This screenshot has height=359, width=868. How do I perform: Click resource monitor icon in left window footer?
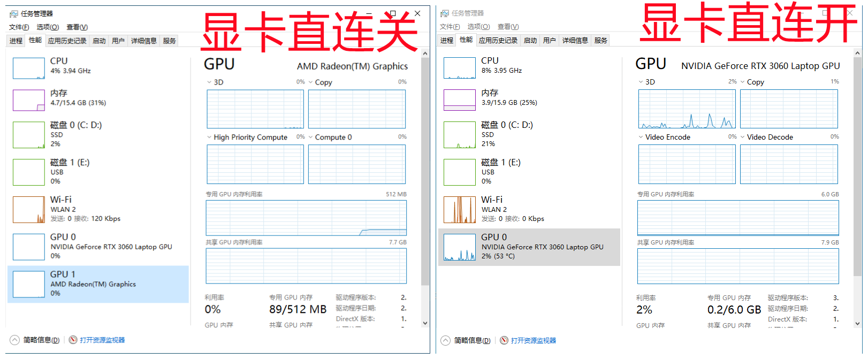(x=73, y=340)
